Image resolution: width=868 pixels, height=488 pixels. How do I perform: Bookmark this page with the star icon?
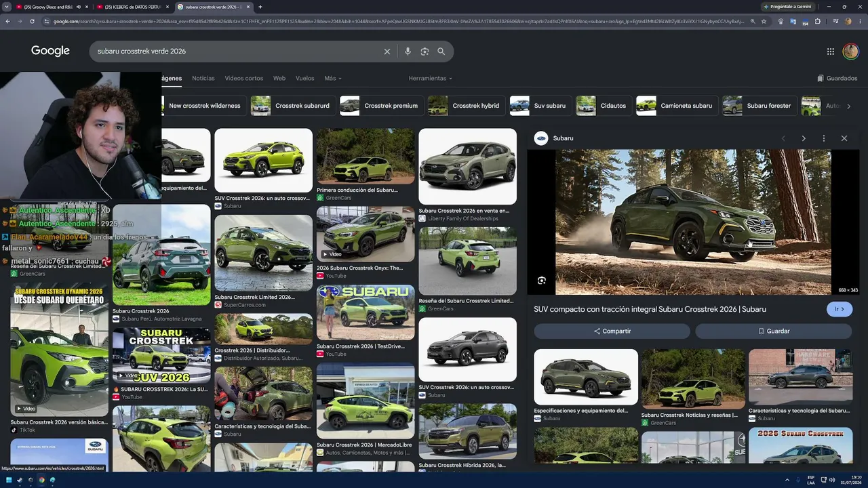(764, 21)
